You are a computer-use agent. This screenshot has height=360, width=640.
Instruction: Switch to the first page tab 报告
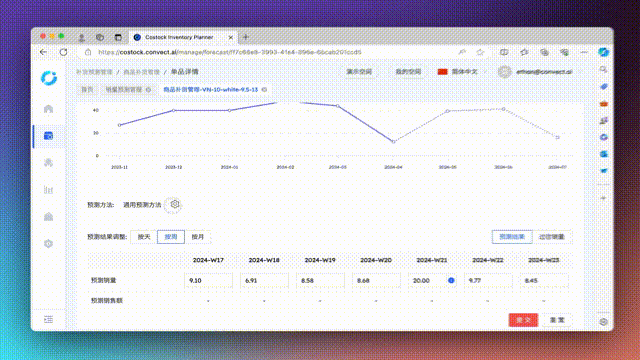click(87, 89)
